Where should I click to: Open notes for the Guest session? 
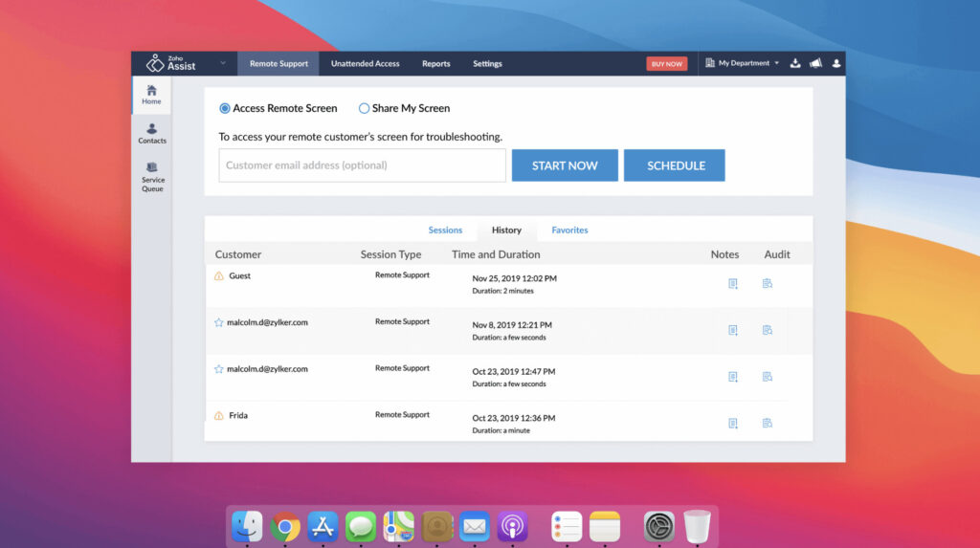[733, 284]
